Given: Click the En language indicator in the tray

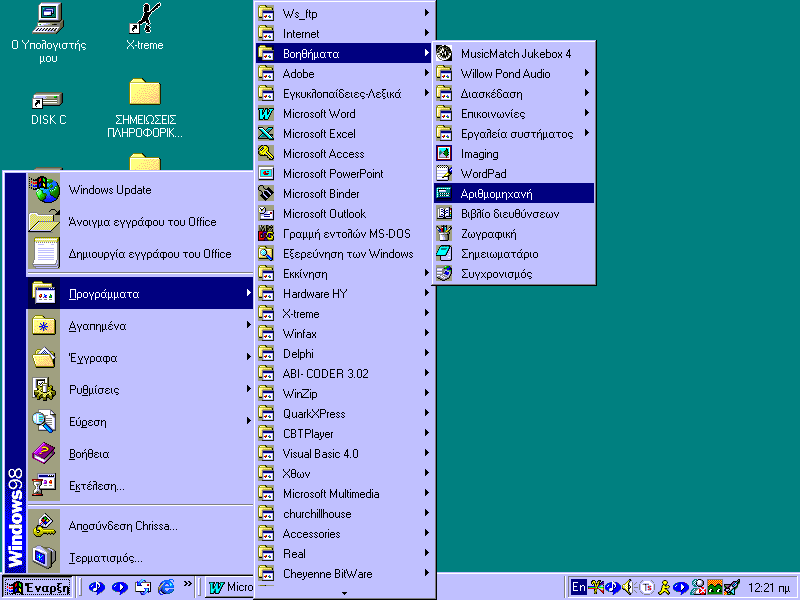Looking at the screenshot, I should [x=578, y=587].
